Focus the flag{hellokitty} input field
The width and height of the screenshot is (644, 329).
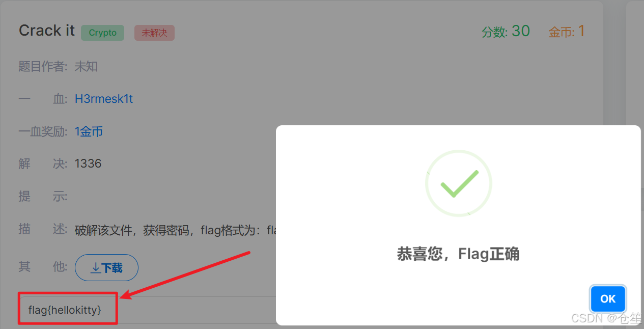[148, 309]
